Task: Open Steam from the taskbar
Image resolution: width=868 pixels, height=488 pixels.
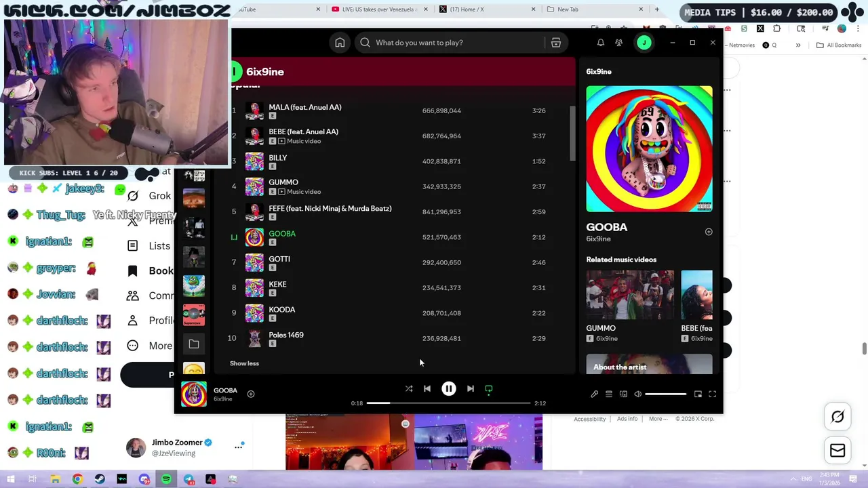Action: coord(100,479)
